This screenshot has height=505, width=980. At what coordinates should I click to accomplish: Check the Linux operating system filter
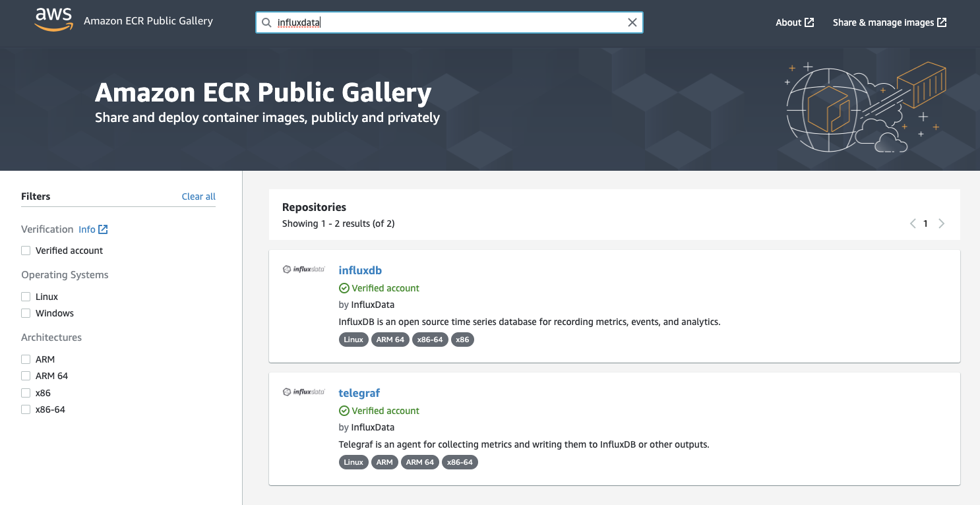(26, 297)
